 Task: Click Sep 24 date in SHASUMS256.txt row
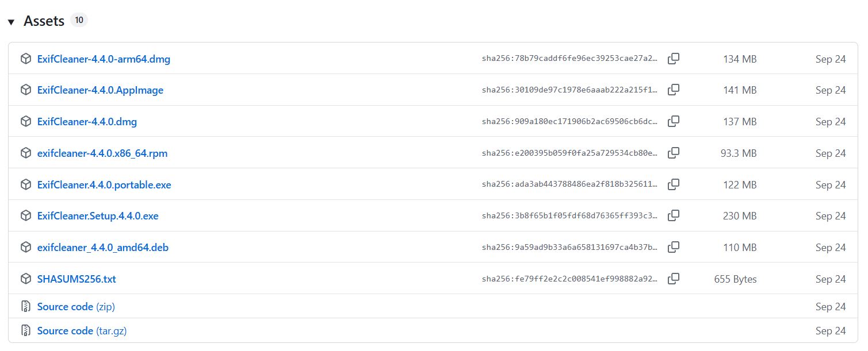[831, 279]
